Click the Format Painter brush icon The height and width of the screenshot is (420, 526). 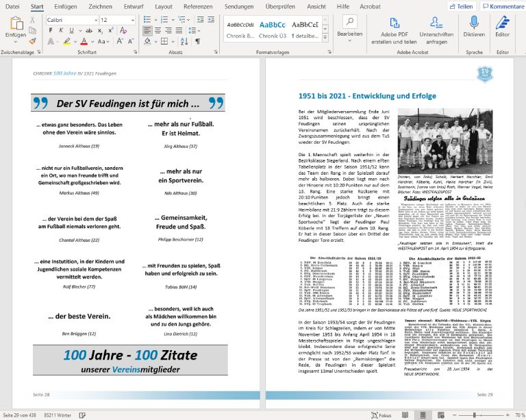click(x=34, y=41)
